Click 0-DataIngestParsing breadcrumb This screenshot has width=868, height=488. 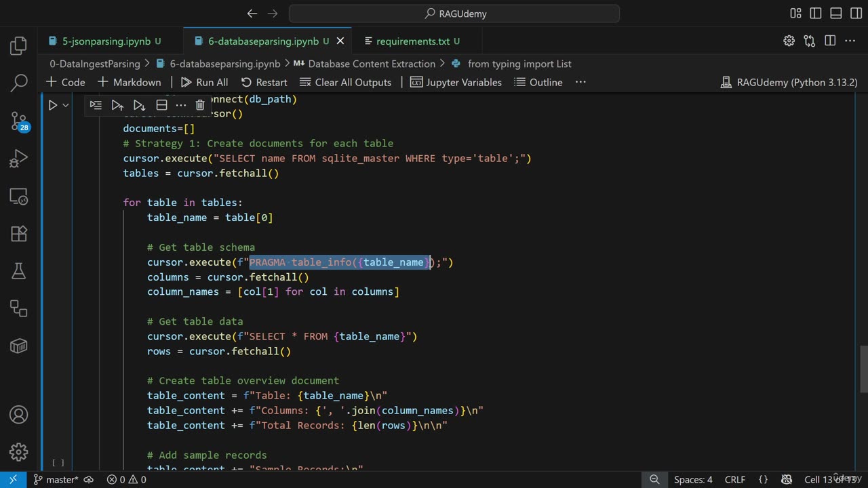point(94,64)
